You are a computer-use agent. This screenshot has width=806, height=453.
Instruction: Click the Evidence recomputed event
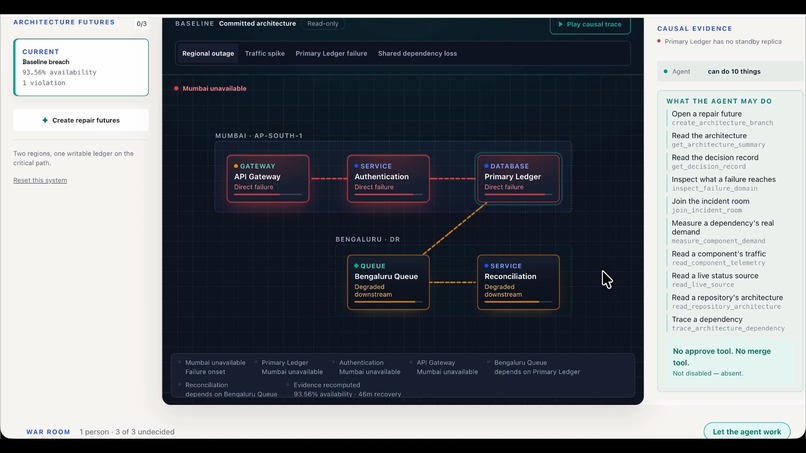(x=345, y=389)
